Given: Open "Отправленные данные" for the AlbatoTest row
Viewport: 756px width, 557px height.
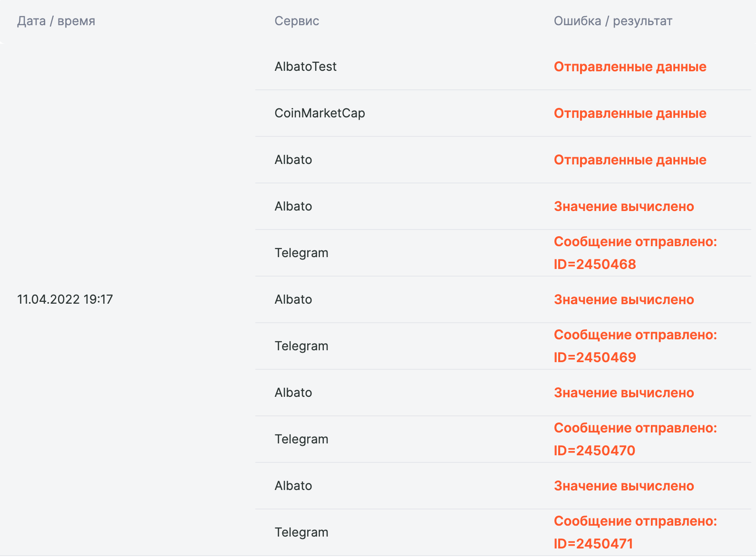Looking at the screenshot, I should (630, 67).
